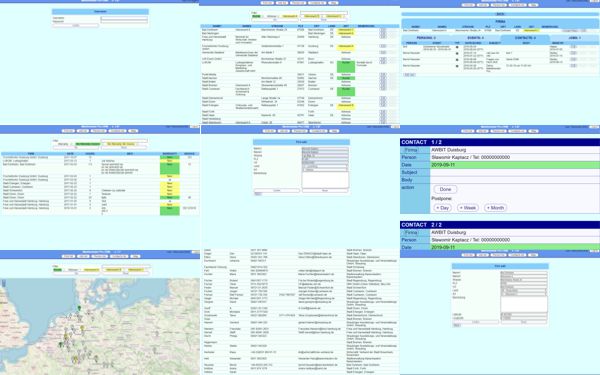Switch to the PERSONS tab
Image resolution: width=600 pixels, height=375 pixels.
(426, 38)
